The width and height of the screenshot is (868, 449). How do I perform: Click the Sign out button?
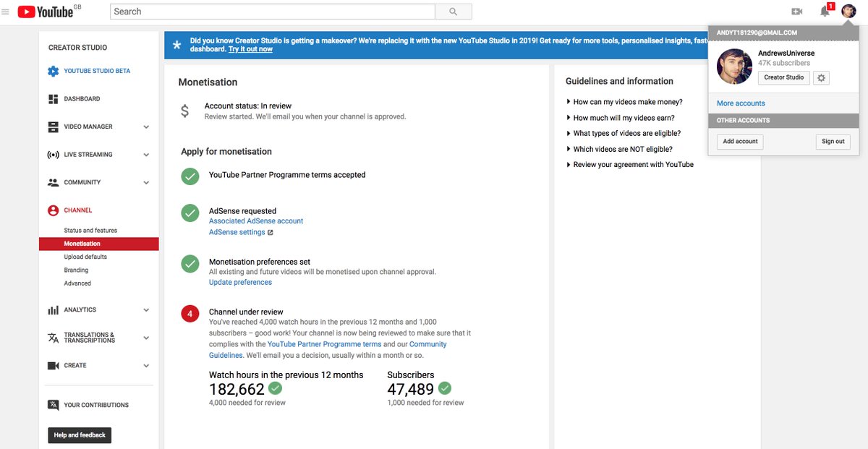pyautogui.click(x=833, y=142)
